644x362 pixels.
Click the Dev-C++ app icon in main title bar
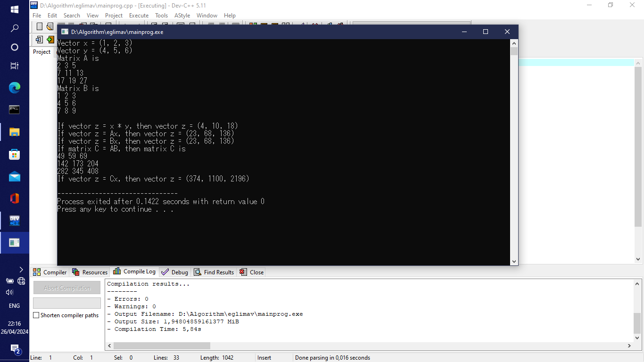tap(34, 5)
